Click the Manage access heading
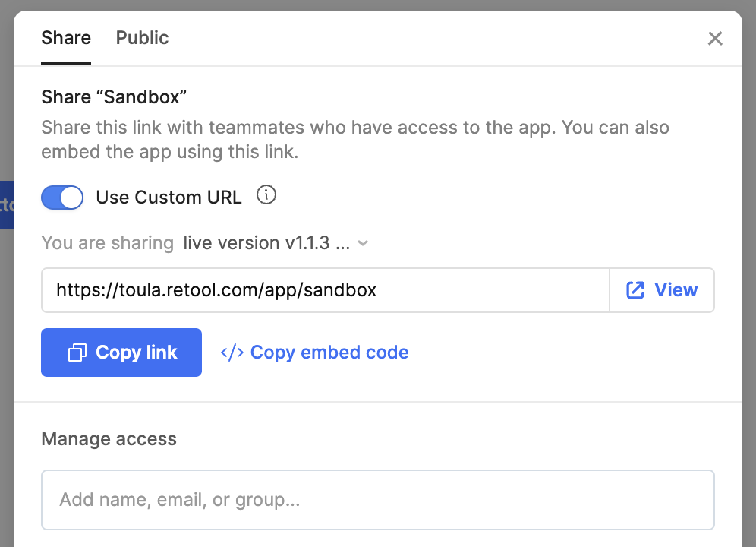 (109, 439)
